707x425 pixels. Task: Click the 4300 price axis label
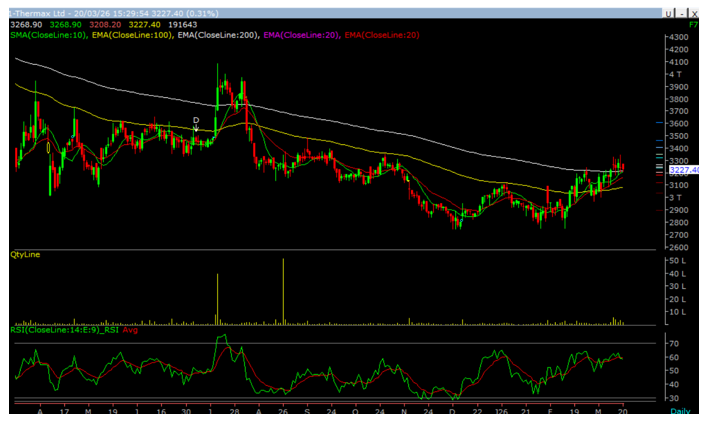pyautogui.click(x=678, y=37)
